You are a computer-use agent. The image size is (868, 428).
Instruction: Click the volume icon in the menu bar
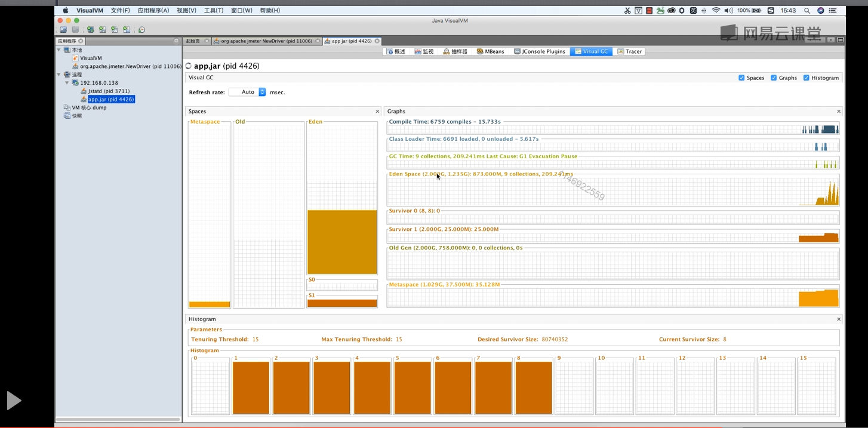click(x=728, y=10)
